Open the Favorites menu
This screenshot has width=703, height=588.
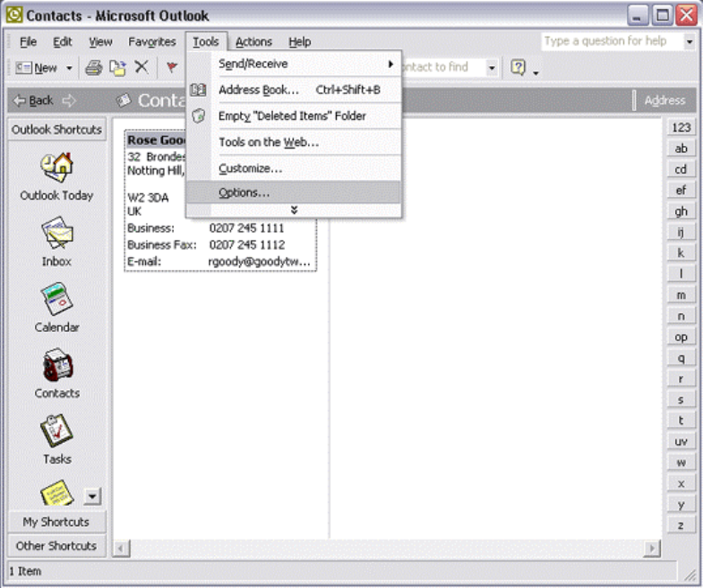pyautogui.click(x=152, y=42)
